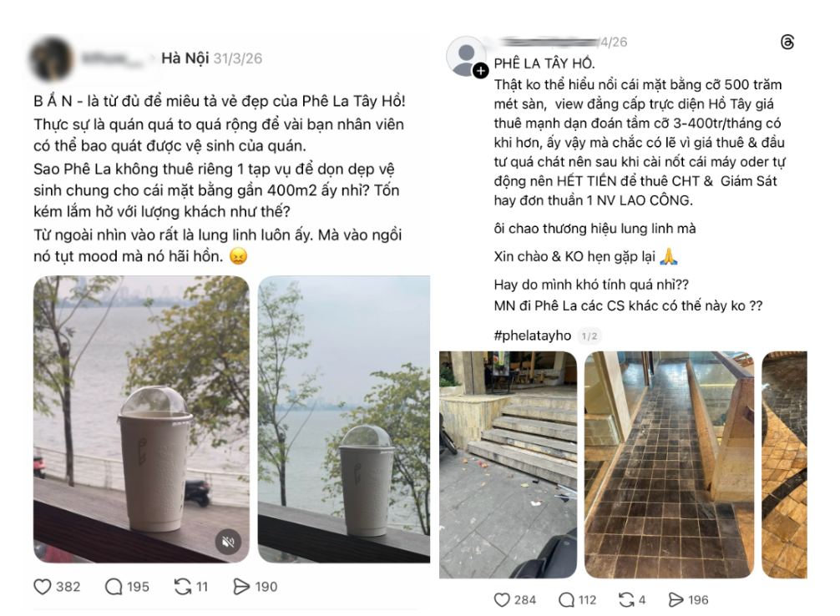
Task: Open the #phelatayho hashtag
Action: click(533, 336)
